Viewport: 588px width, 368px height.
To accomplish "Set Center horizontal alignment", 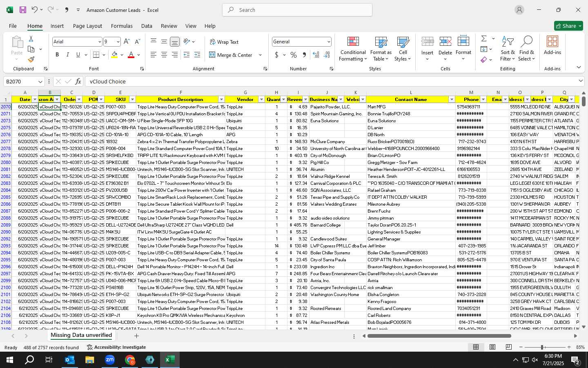I will (164, 55).
